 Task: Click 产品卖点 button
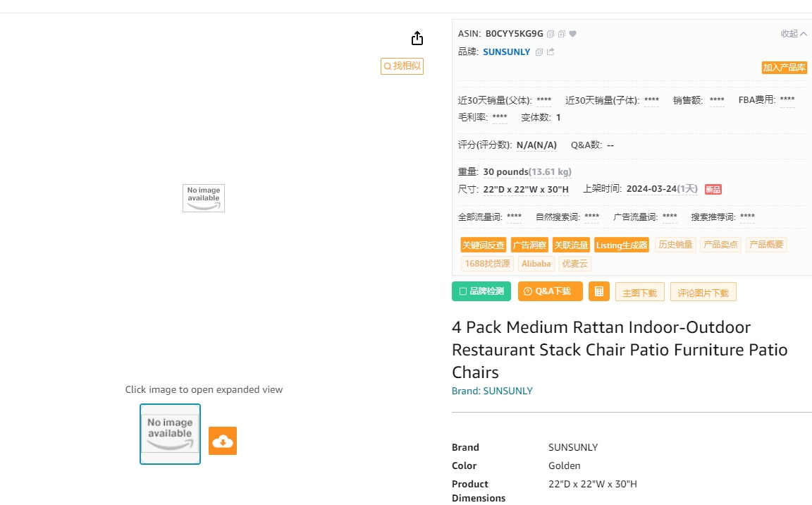(720, 245)
